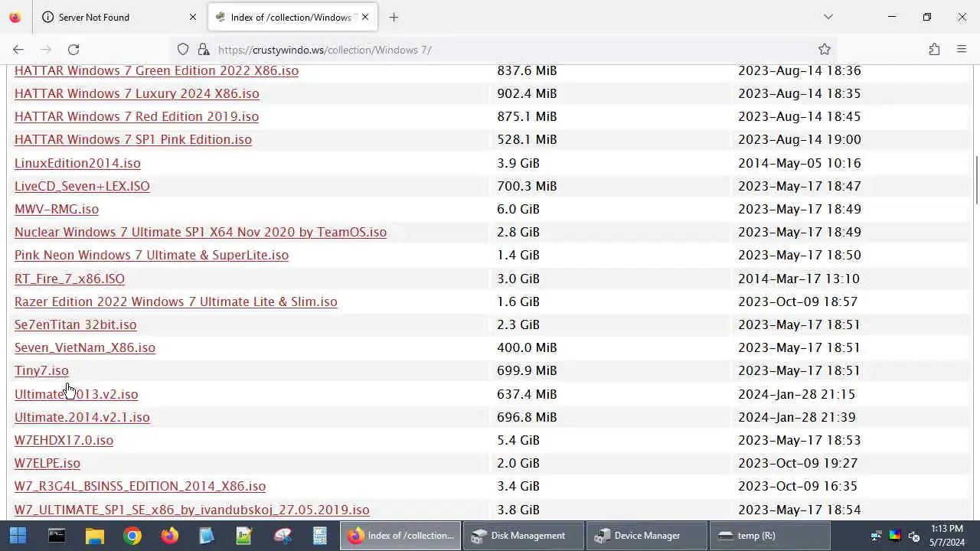Download W7EHDX17.0.iso
Screen dimensions: 980x551
(64, 440)
